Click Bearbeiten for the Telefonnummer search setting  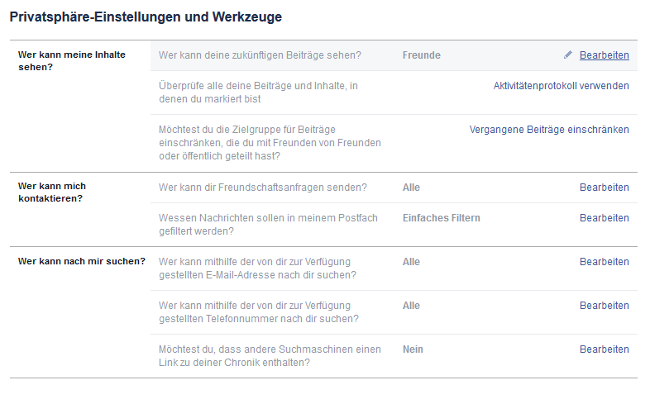tap(604, 306)
